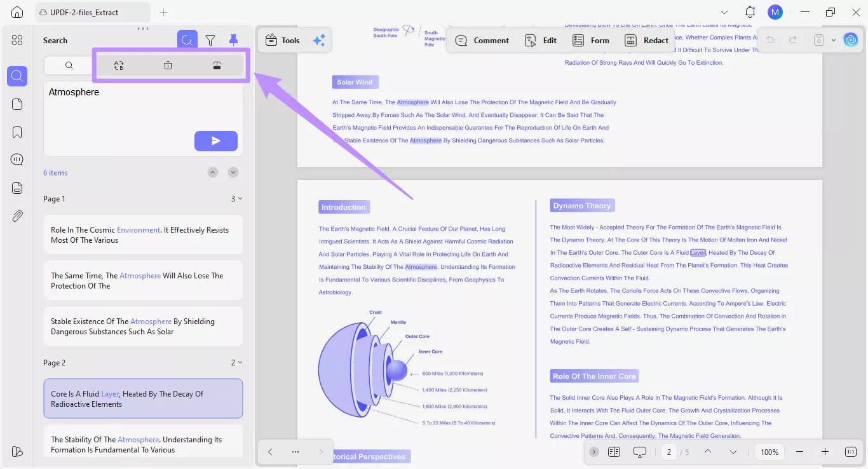Jump to next result with down chevron
This screenshot has height=469, width=868.
(x=233, y=172)
